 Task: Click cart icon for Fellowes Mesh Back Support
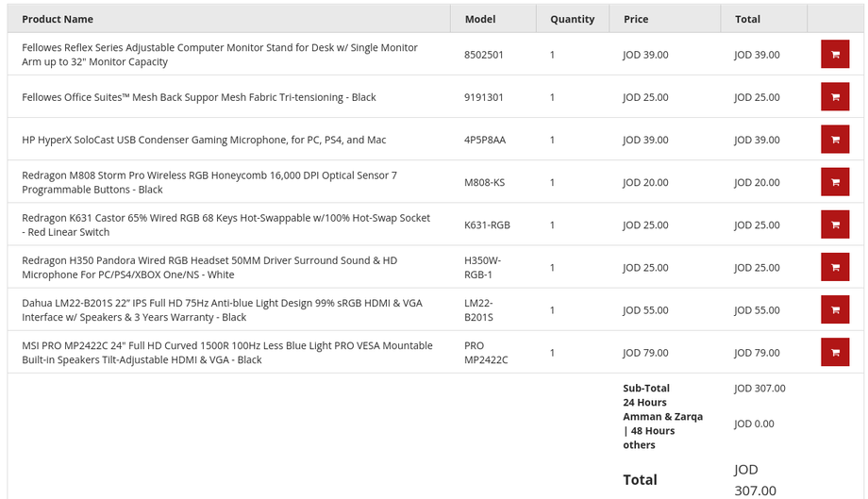coord(835,97)
